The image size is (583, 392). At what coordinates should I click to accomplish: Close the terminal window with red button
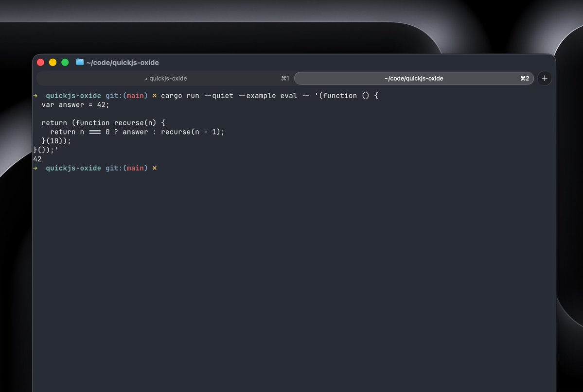tap(40, 63)
